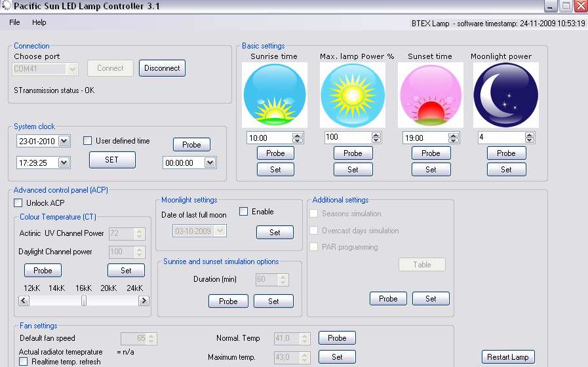Image resolution: width=588 pixels, height=367 pixels.
Task: Click the application icon in title bar
Action: coord(6,7)
